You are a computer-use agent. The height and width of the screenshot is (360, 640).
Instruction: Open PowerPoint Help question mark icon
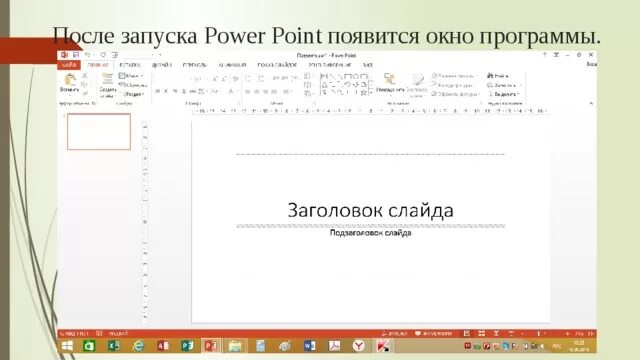point(544,55)
